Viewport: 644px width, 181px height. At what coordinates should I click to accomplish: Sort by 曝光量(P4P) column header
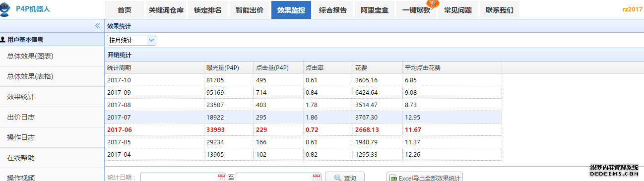click(x=229, y=68)
